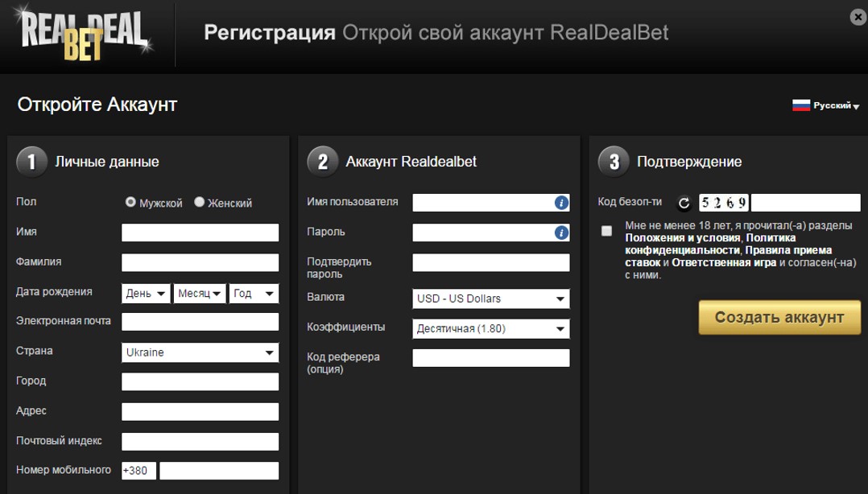868x494 pixels.
Task: Click the Дата рождения label
Action: click(x=54, y=292)
